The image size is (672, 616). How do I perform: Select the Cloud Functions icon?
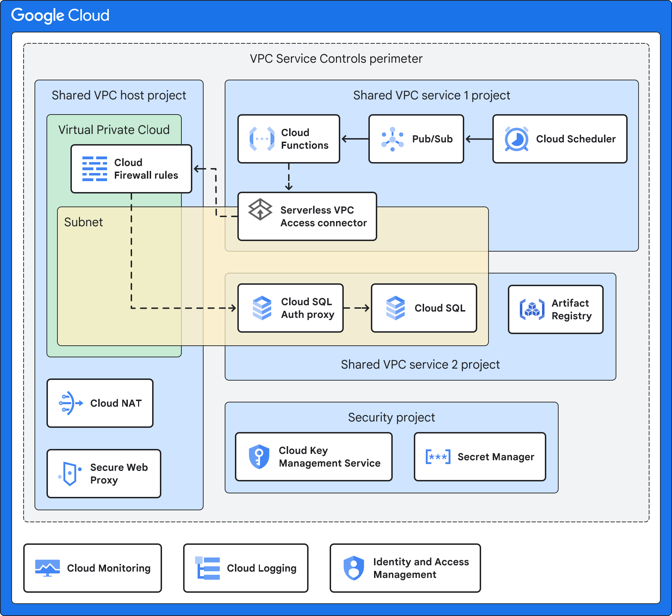click(x=261, y=139)
